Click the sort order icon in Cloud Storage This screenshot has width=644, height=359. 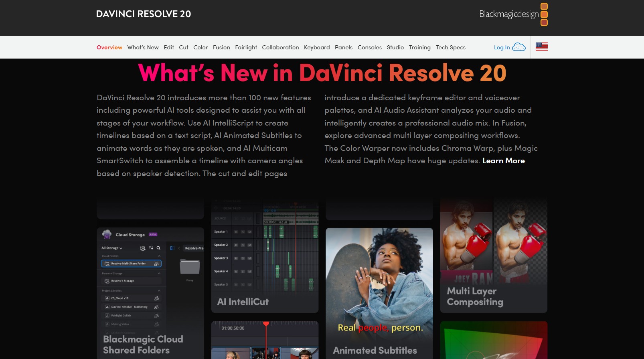(x=151, y=248)
